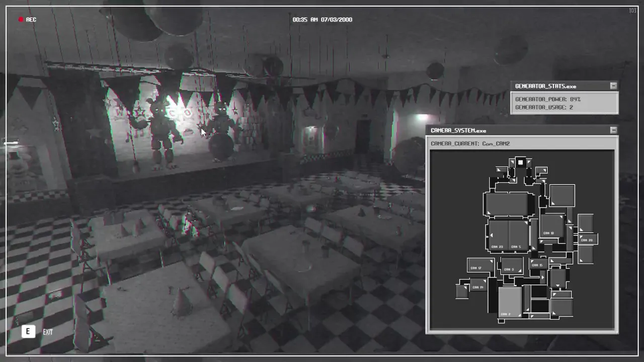This screenshot has width=644, height=362.
Task: Click the white office marker at map top
Action: click(520, 162)
